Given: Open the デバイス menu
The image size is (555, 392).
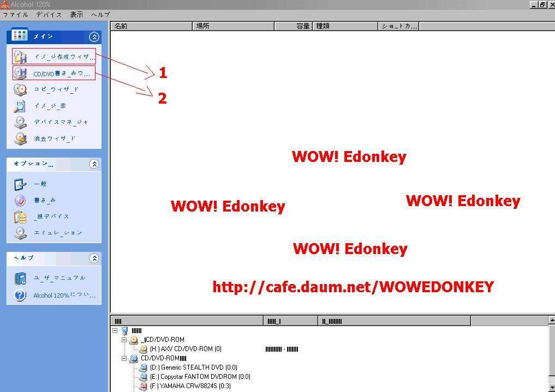Looking at the screenshot, I should 49,15.
